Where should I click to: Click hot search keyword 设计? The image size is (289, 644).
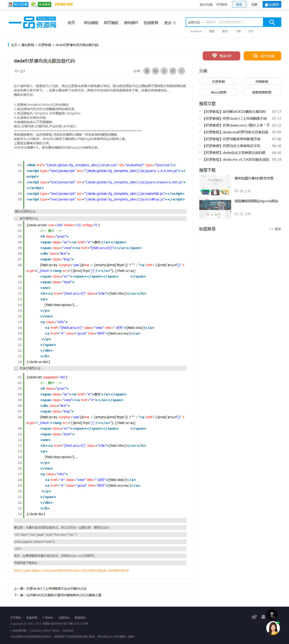tap(251, 31)
